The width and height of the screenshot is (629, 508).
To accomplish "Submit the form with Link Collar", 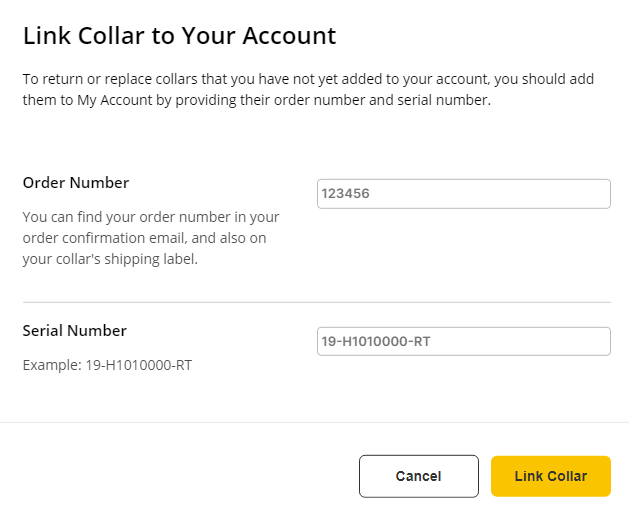I will pos(550,476).
